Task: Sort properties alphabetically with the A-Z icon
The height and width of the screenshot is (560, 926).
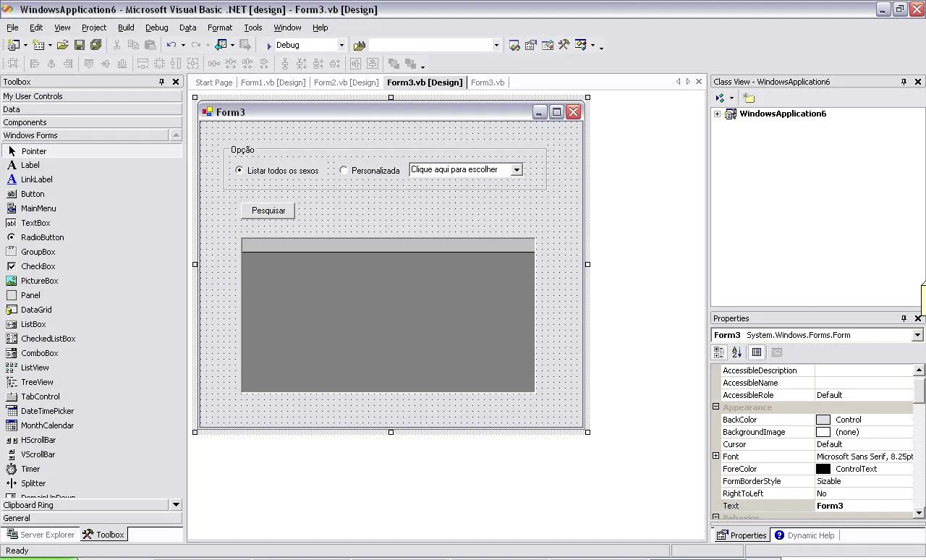Action: coord(736,352)
